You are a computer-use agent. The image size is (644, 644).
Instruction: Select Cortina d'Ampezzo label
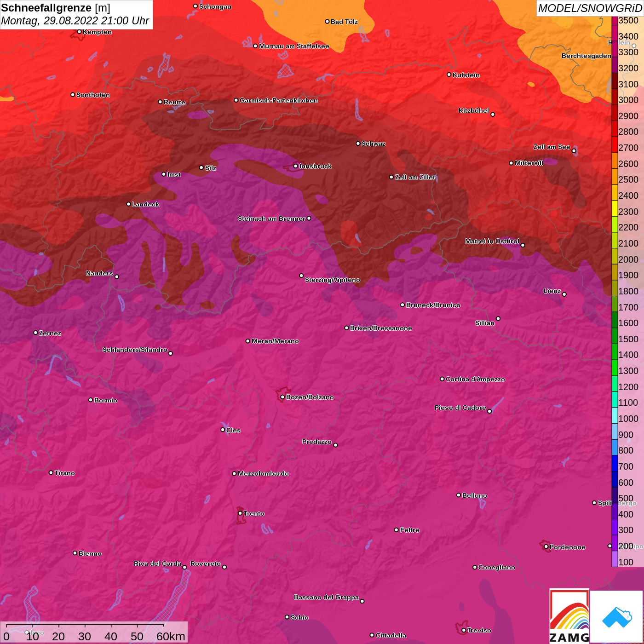click(475, 379)
